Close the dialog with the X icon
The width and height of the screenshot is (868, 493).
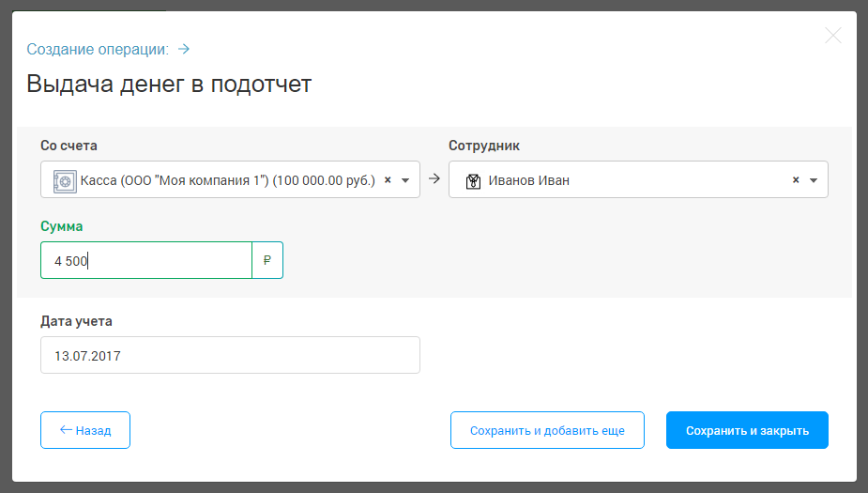click(832, 36)
